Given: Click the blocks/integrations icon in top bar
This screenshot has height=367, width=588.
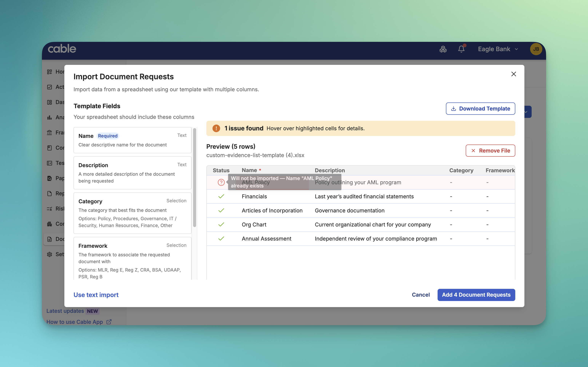Looking at the screenshot, I should click(443, 49).
